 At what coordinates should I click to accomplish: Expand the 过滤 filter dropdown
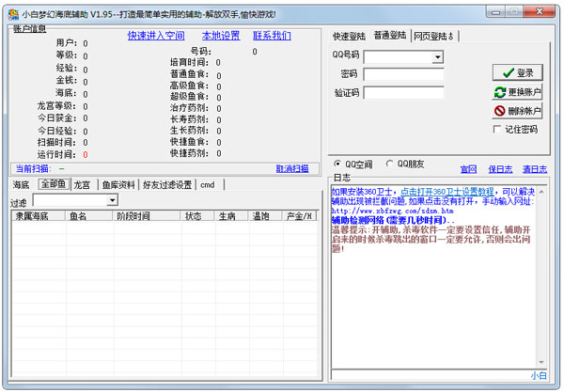pos(112,200)
